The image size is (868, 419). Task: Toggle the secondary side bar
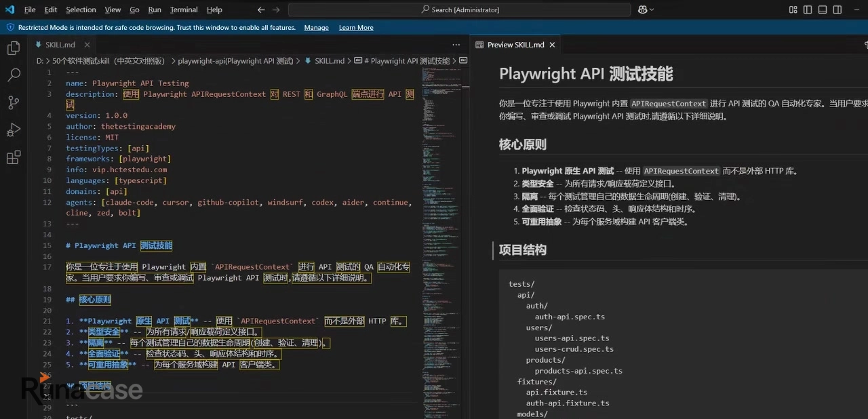click(x=837, y=9)
